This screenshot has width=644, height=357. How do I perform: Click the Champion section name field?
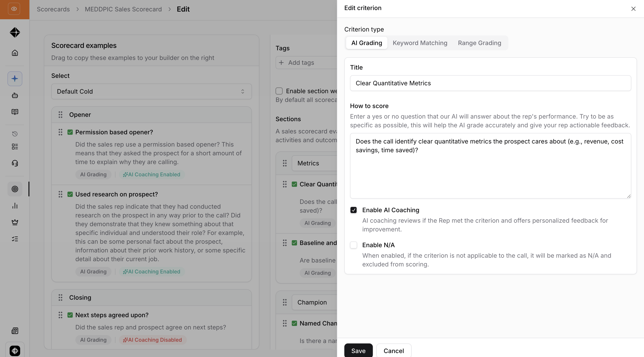tap(314, 302)
